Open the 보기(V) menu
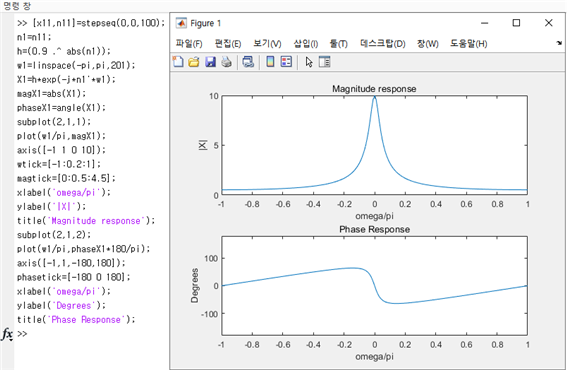 267,44
